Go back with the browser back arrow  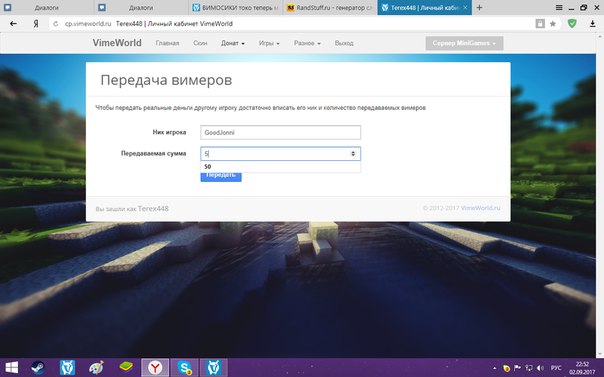(x=13, y=24)
